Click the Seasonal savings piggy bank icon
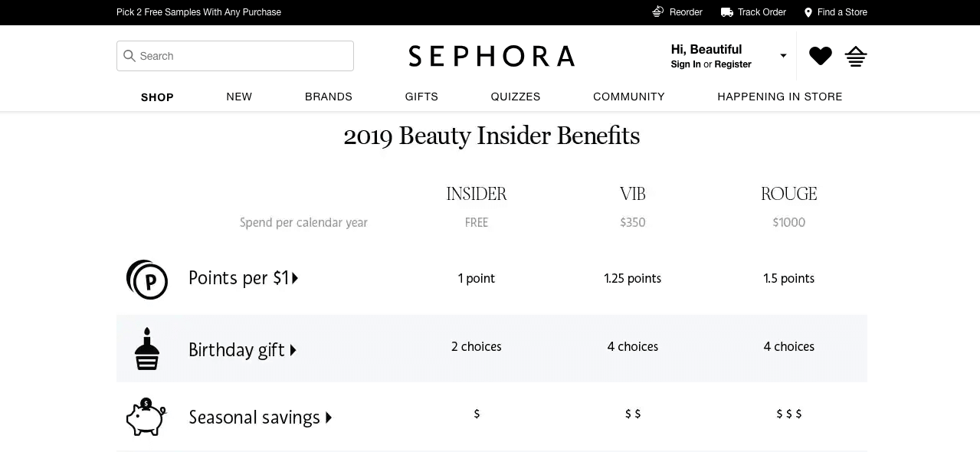 pos(146,418)
